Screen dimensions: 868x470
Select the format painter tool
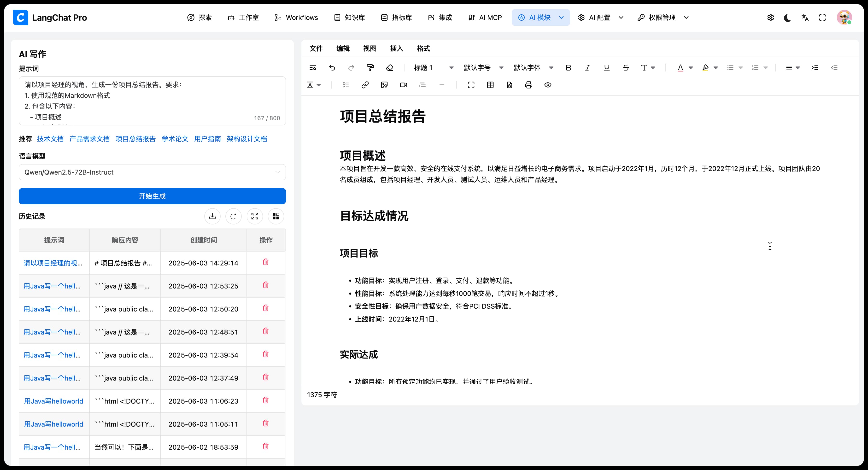tap(370, 68)
